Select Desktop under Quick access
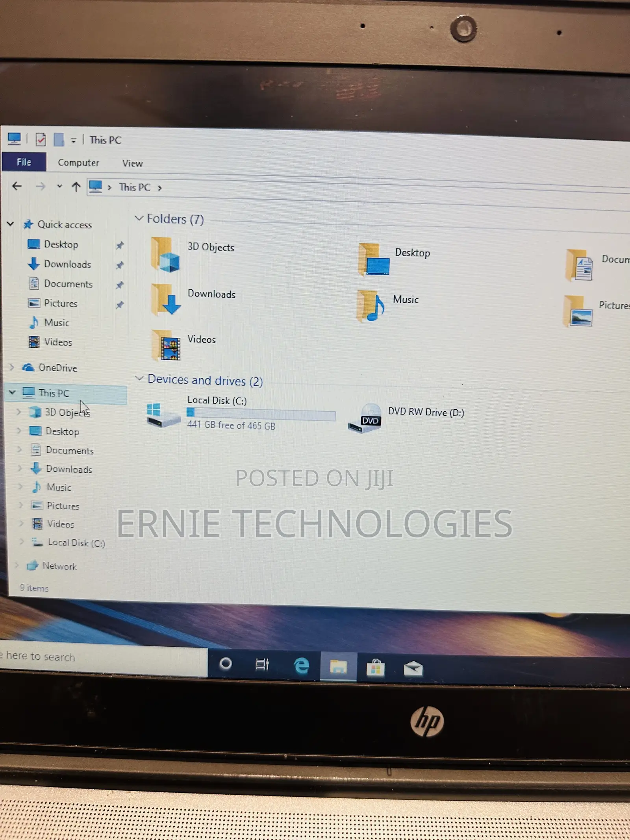This screenshot has width=630, height=840. pos(61,244)
